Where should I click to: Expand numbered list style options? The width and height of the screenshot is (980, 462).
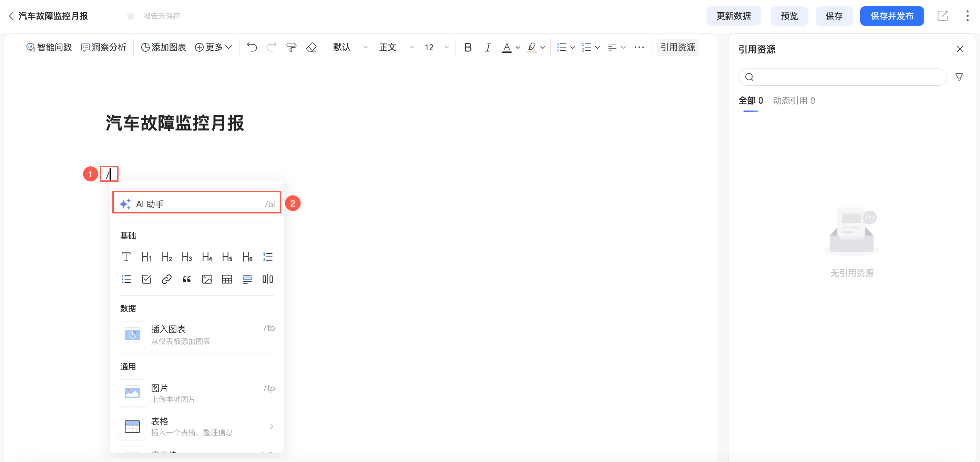tap(598, 48)
